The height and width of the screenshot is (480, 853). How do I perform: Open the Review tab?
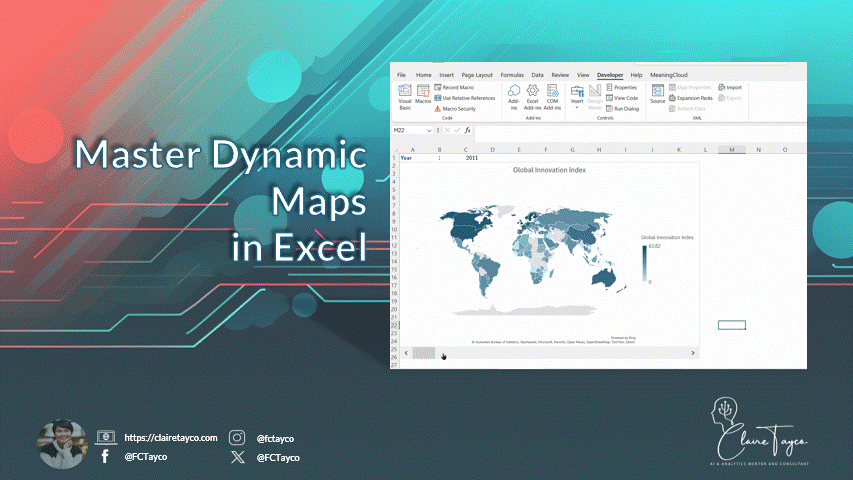click(x=560, y=75)
